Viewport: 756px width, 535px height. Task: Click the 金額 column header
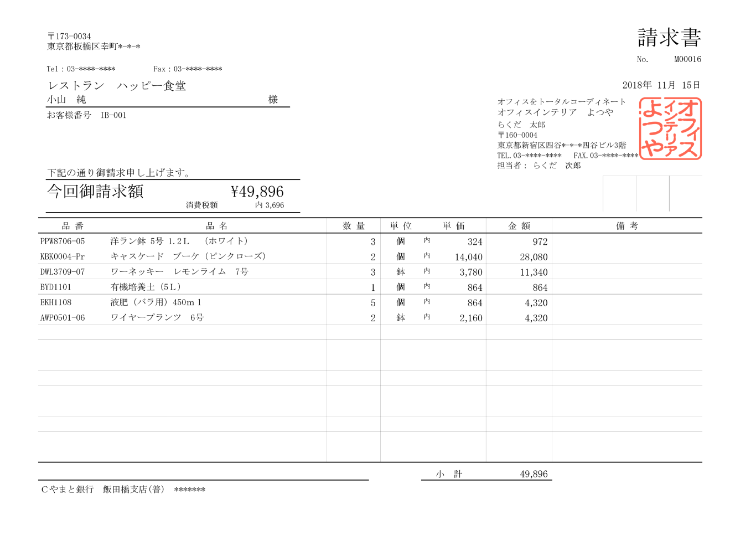tap(519, 226)
